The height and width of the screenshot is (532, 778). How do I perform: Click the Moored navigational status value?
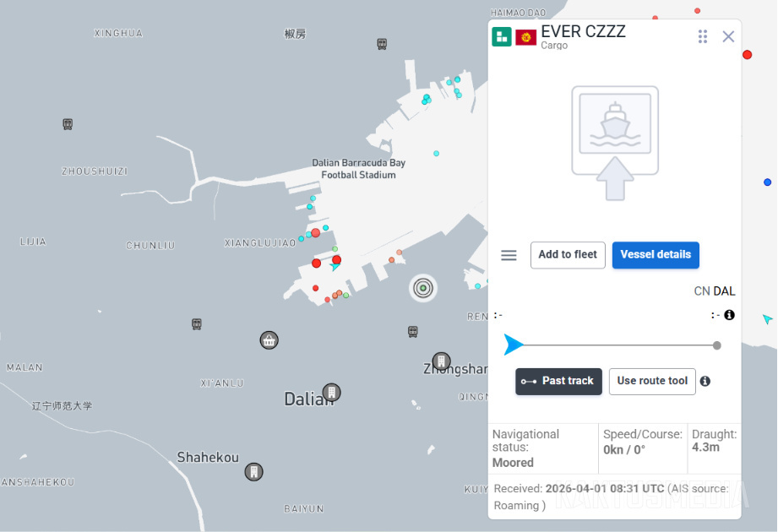tap(513, 463)
